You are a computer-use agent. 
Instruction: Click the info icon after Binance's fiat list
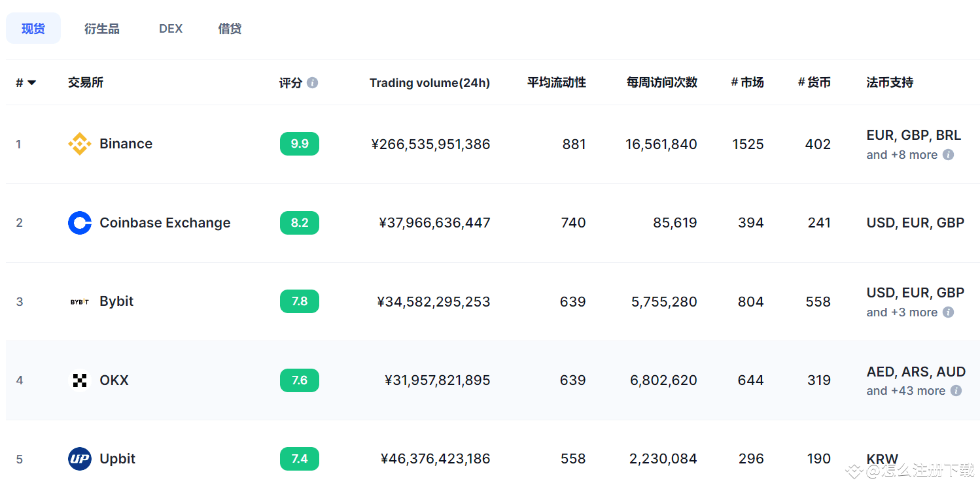[948, 154]
